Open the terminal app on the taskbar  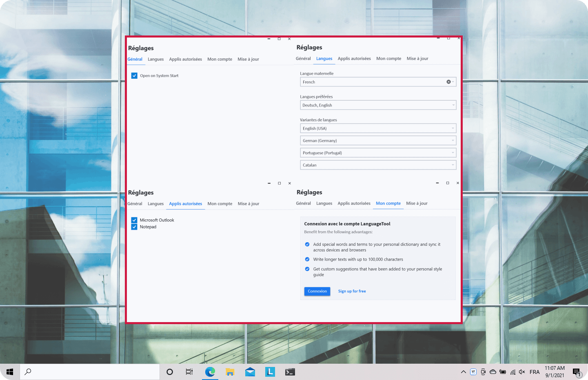point(290,372)
